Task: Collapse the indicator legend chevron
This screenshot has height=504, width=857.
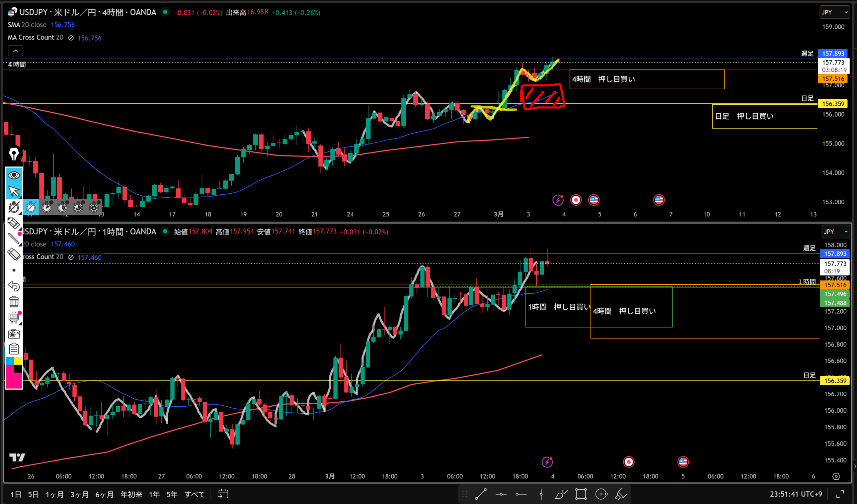Action: coord(15,51)
